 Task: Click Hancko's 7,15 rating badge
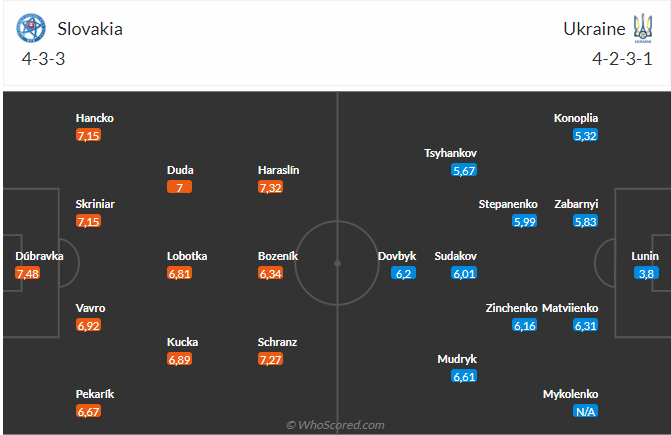88,135
